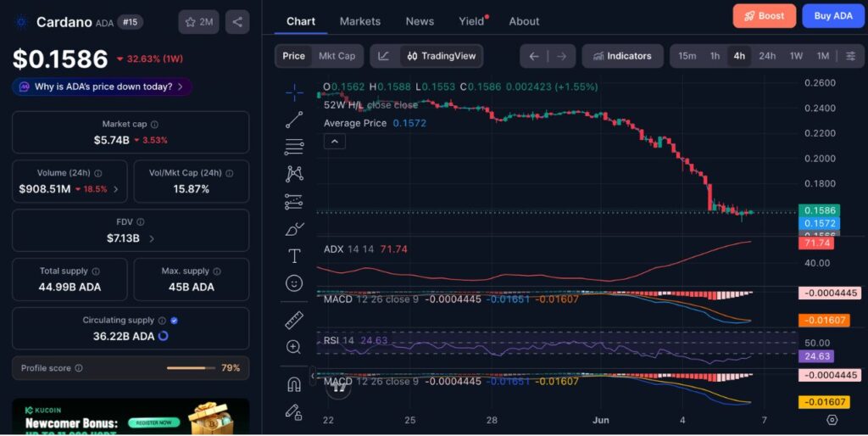
Task: Add Cardano to watchlist with star
Action: coord(198,22)
